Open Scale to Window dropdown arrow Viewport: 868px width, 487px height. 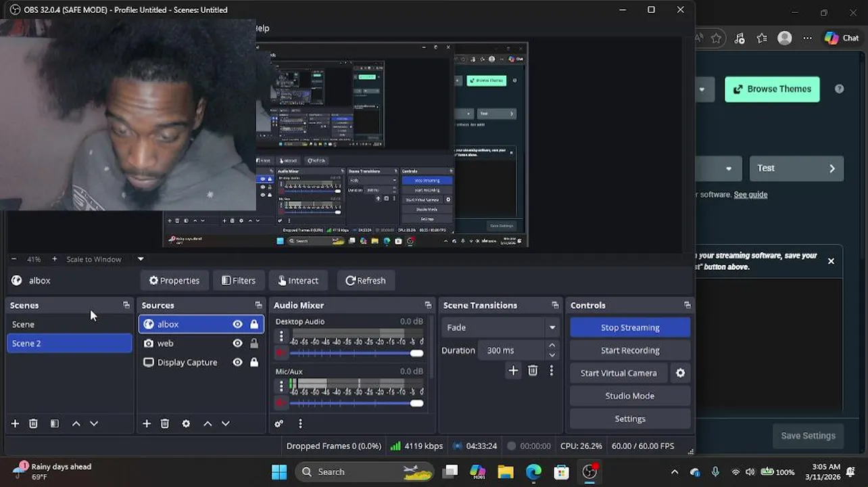[141, 259]
